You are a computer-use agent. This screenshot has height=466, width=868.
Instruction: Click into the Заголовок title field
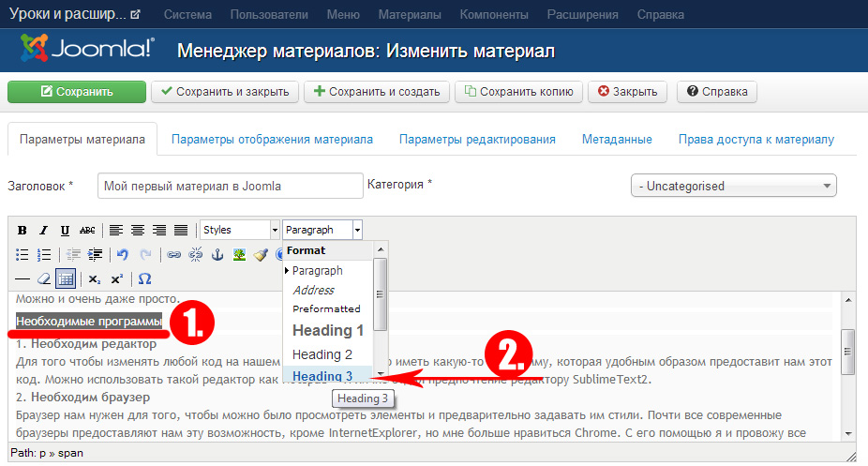[x=230, y=186]
